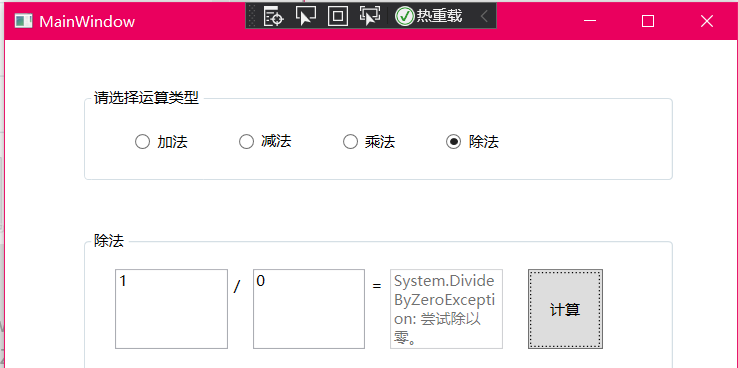This screenshot has height=368, width=738.
Task: Click the dividend input field containing 1
Action: (171, 309)
